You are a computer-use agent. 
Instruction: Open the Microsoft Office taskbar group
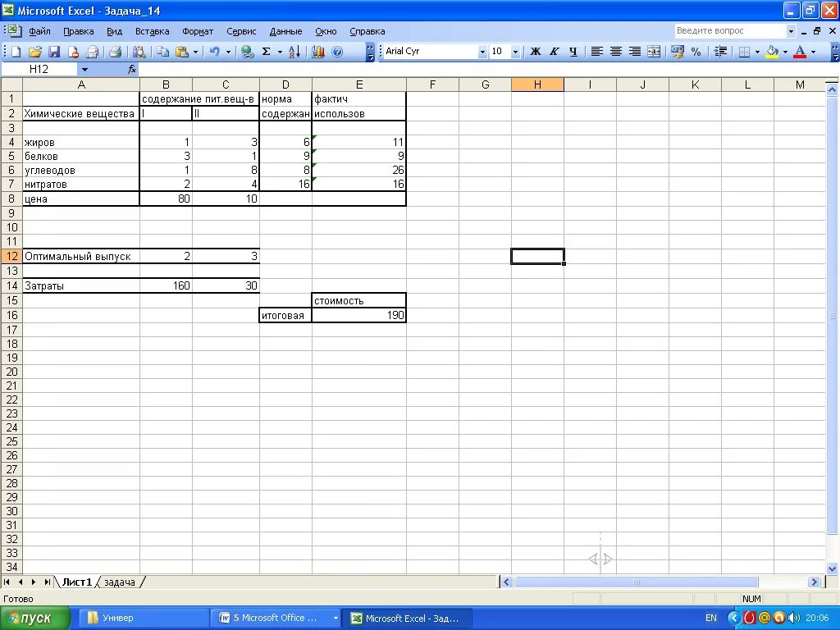pos(276,619)
